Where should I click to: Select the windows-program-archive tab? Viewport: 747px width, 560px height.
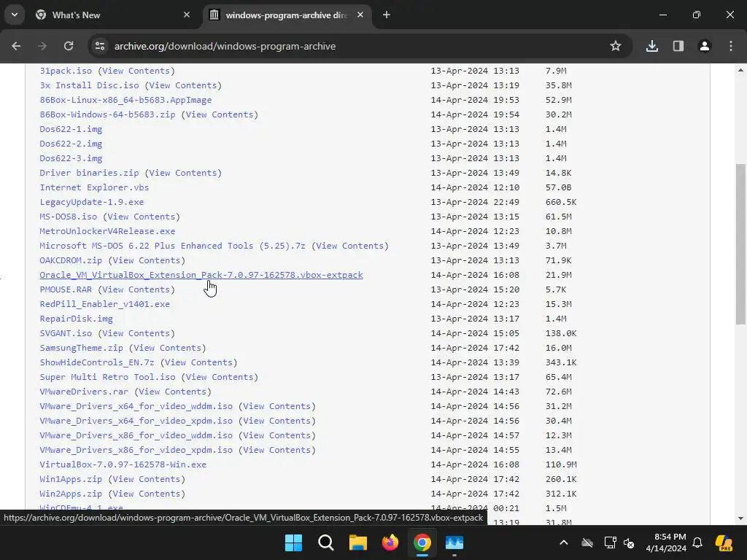286,15
